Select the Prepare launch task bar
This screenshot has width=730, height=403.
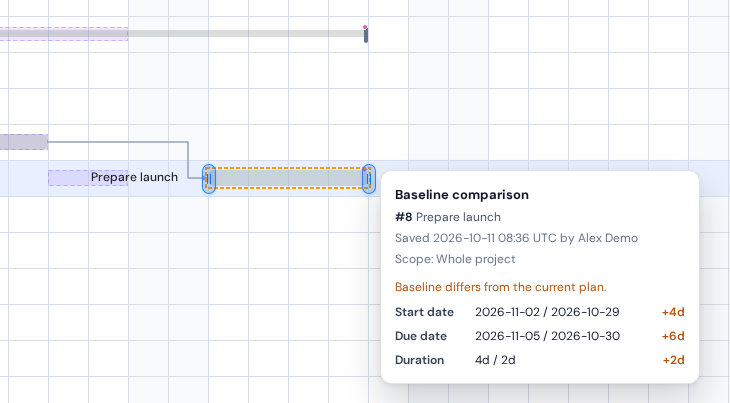(289, 179)
